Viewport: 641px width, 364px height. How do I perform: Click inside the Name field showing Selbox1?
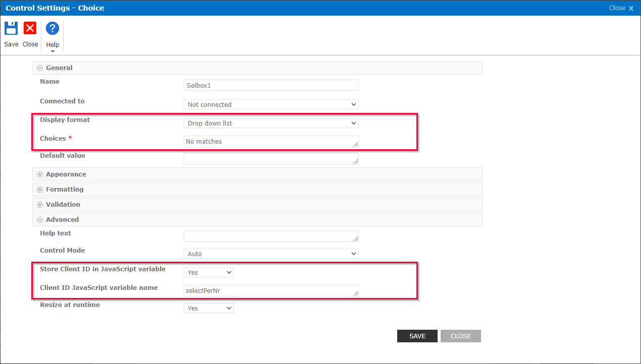[271, 85]
